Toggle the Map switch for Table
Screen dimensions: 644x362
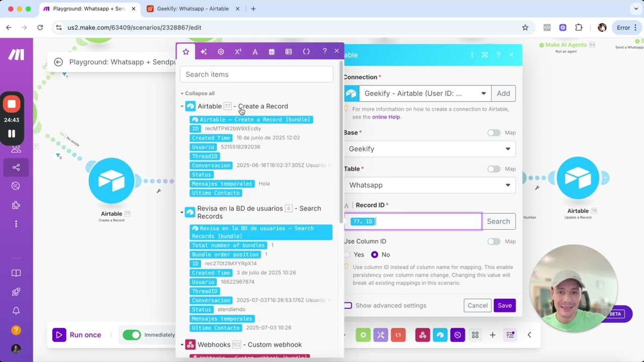[x=494, y=169]
